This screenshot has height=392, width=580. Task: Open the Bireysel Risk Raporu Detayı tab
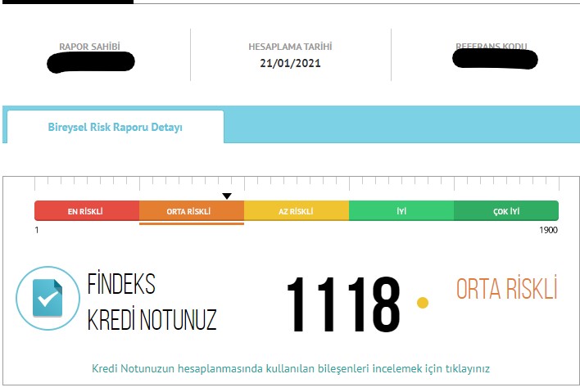click(115, 128)
